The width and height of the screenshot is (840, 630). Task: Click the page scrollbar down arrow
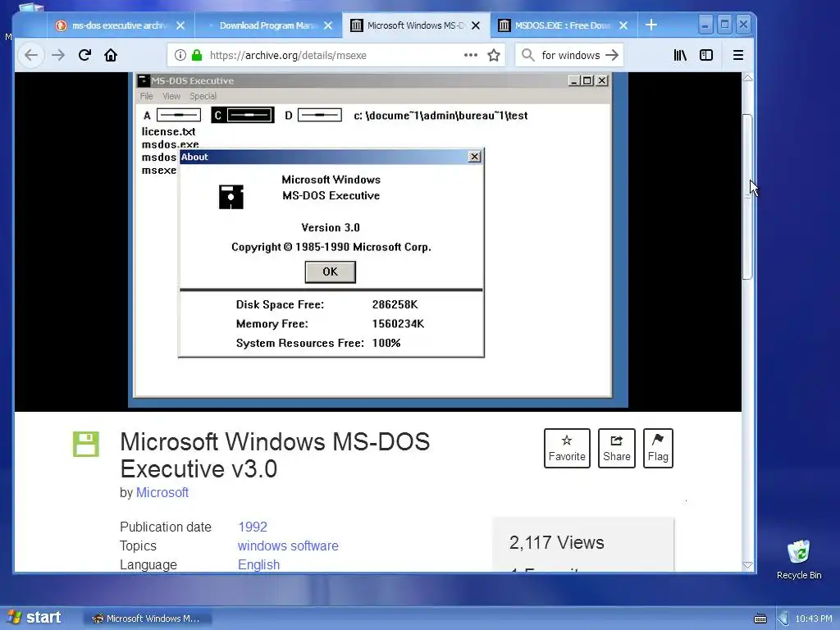748,565
